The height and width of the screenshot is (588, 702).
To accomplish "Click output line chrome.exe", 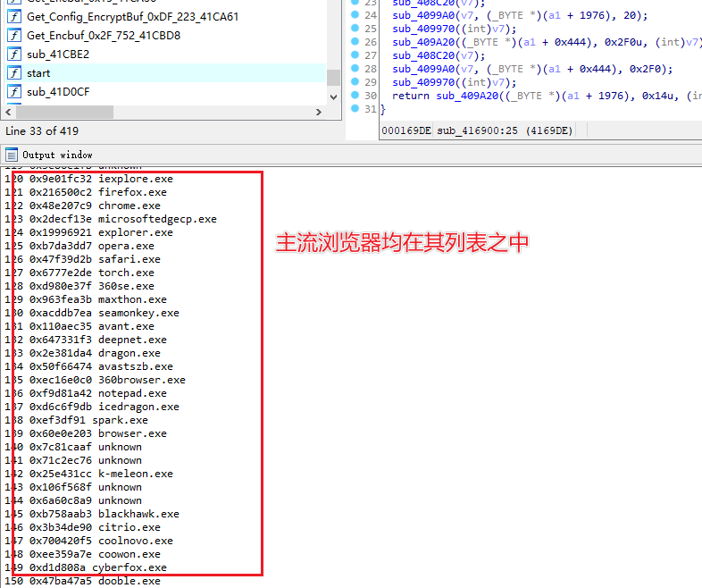I will point(82,206).
